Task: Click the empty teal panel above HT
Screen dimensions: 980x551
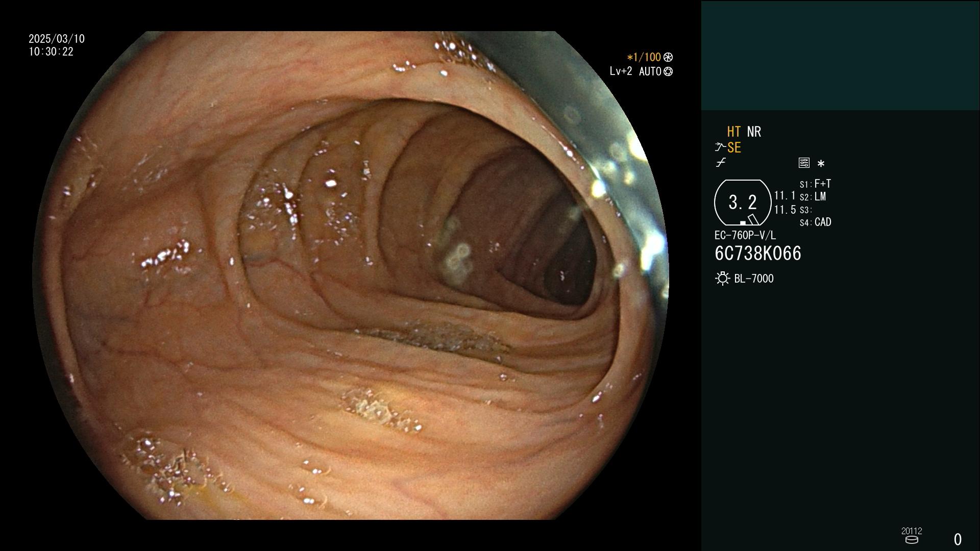Action: (x=840, y=55)
